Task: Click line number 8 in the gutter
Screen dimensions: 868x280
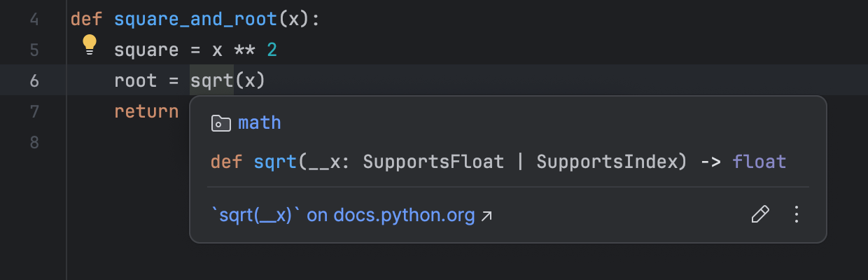Action: coord(35,142)
